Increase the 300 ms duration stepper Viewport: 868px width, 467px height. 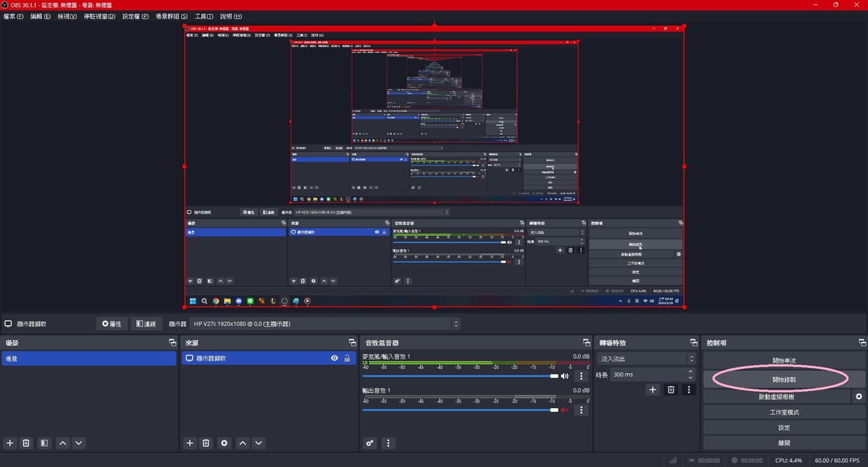(691, 371)
